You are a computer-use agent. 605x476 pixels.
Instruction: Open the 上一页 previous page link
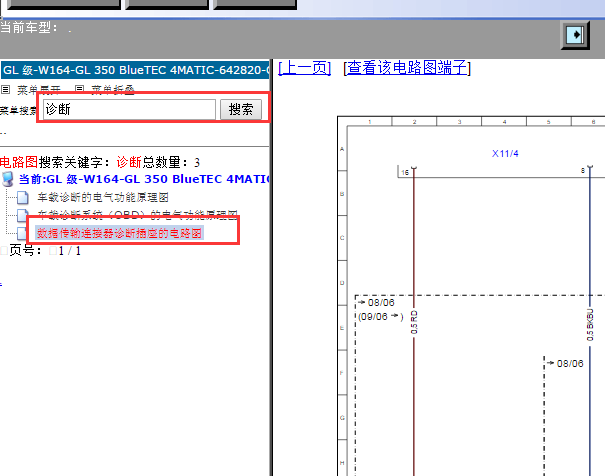coord(304,68)
